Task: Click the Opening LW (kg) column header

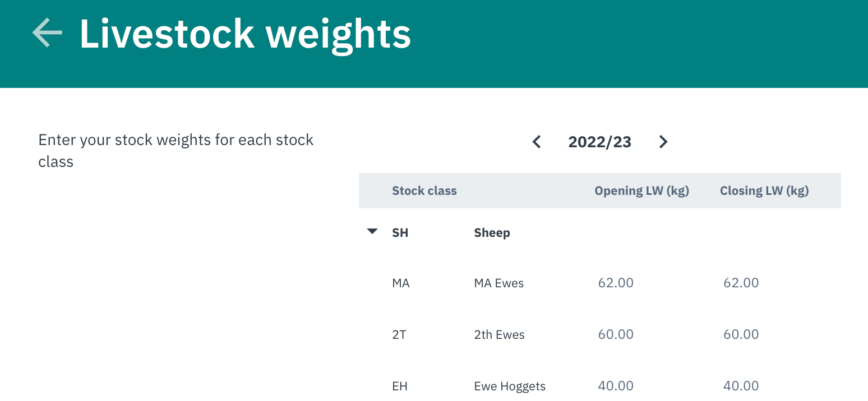Action: click(641, 190)
